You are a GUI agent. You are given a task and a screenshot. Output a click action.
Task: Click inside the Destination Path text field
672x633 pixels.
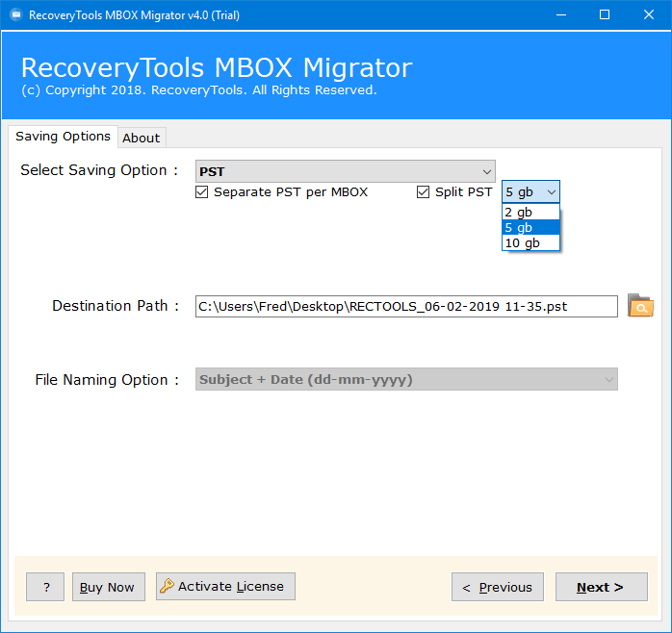[x=405, y=306]
